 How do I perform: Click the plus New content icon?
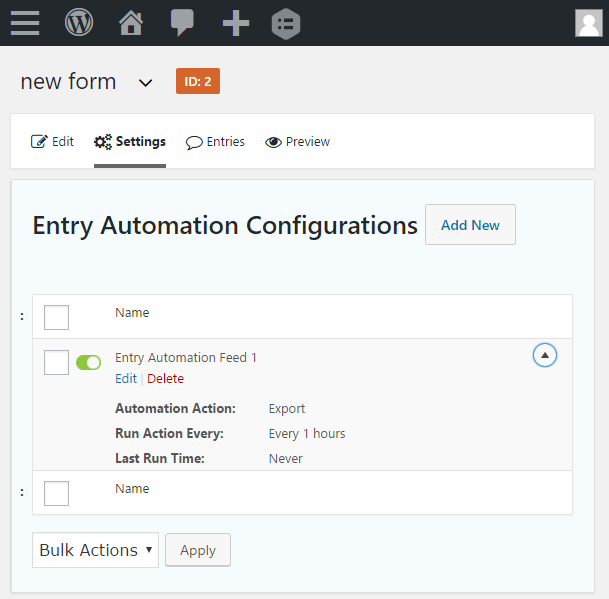point(236,23)
